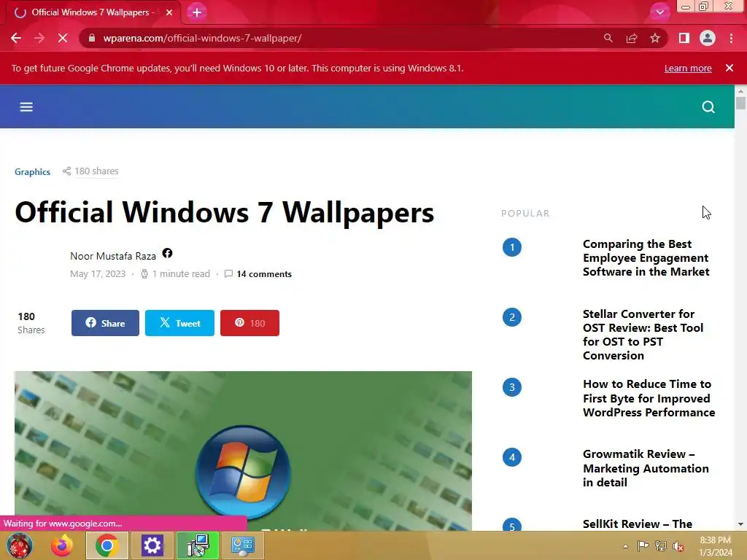Click the scrollbar up arrow
The height and width of the screenshot is (560, 747).
click(740, 90)
